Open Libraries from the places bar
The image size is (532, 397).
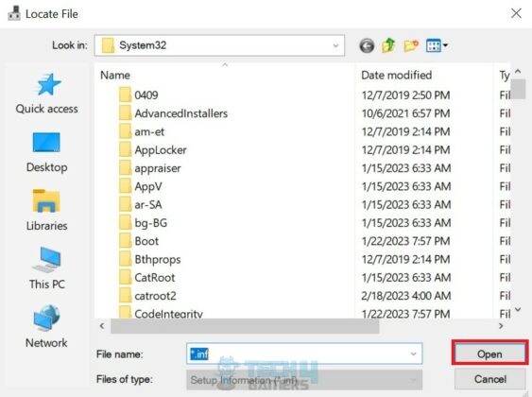47,211
